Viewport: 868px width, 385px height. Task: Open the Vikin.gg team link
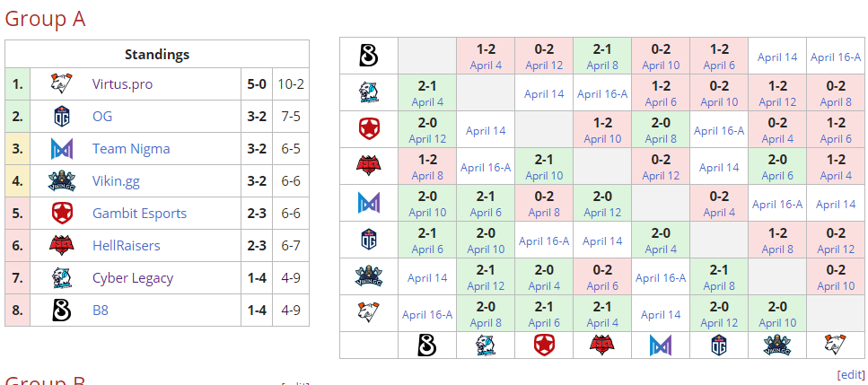click(116, 181)
